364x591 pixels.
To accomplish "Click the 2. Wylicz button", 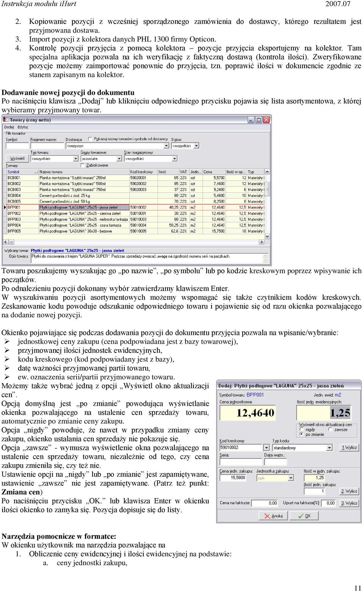I will (349, 491).
